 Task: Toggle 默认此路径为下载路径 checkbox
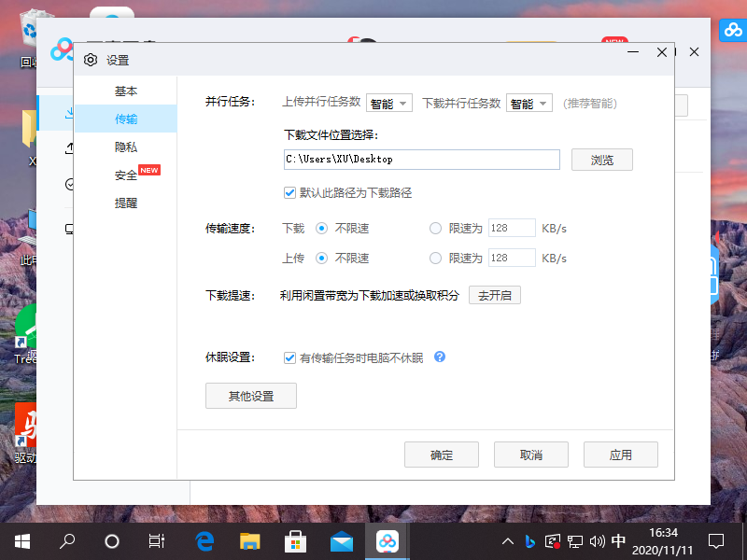pyautogui.click(x=290, y=192)
